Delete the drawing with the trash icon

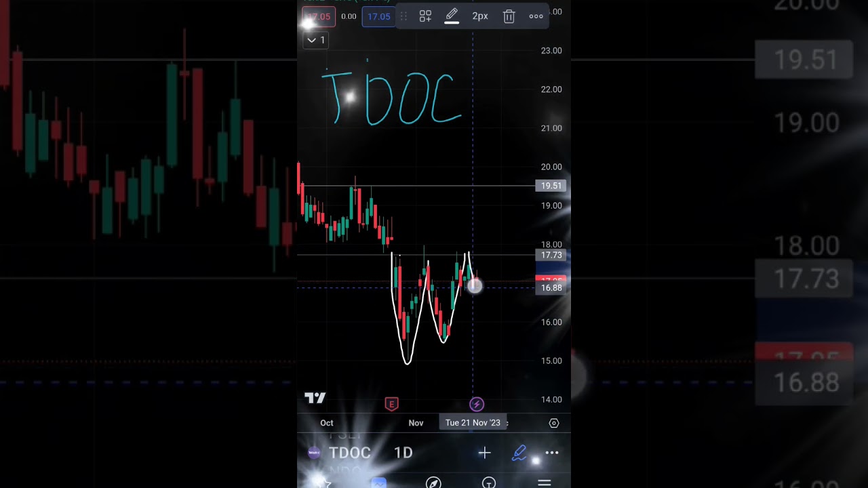(509, 16)
